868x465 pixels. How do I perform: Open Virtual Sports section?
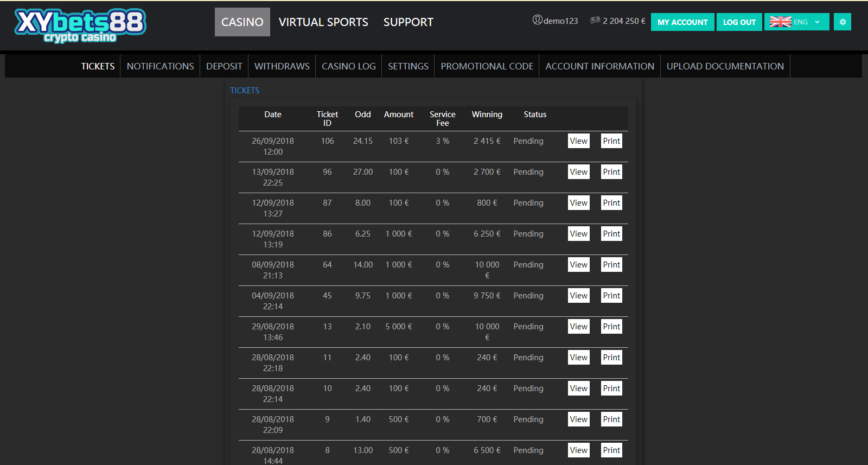tap(323, 22)
